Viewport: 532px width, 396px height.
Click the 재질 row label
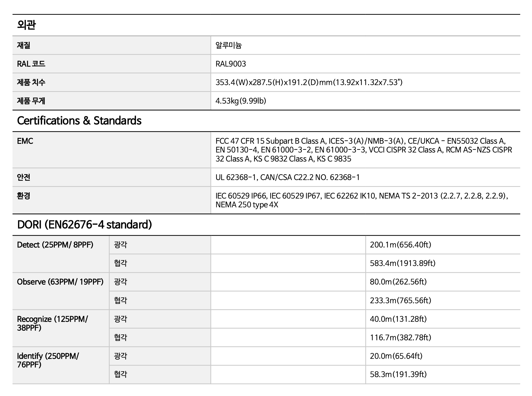[x=23, y=45]
